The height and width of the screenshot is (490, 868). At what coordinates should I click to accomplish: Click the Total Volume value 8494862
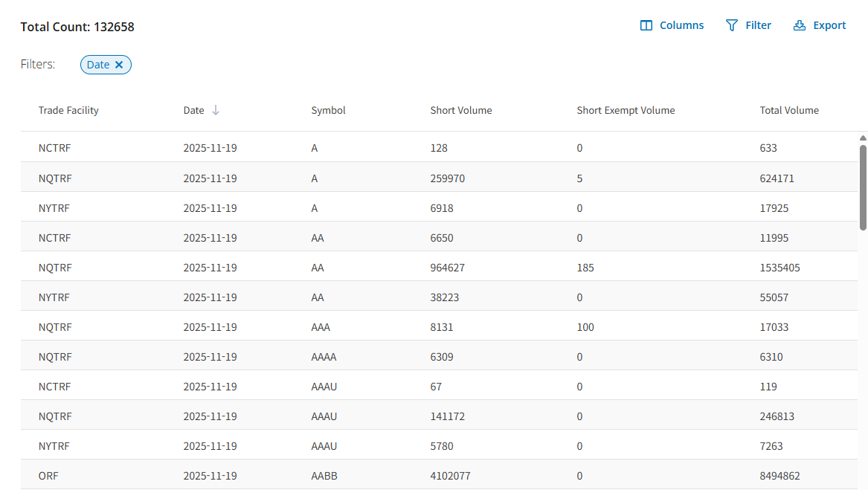(x=779, y=476)
